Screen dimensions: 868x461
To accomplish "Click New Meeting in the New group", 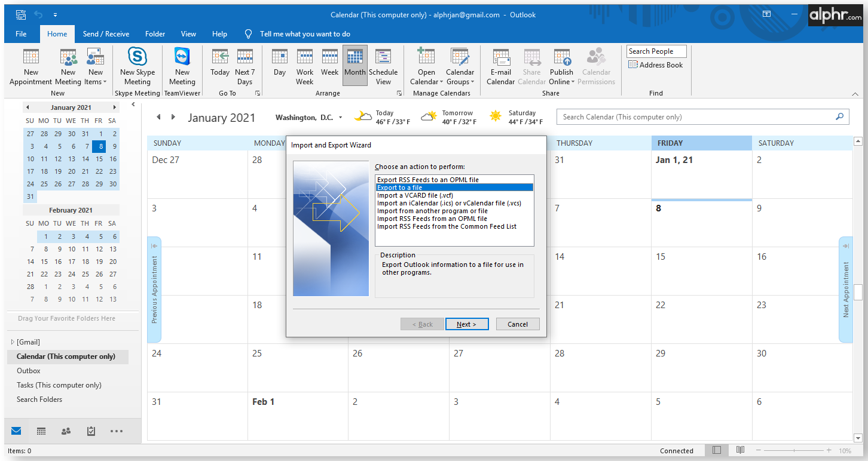I will tap(68, 67).
